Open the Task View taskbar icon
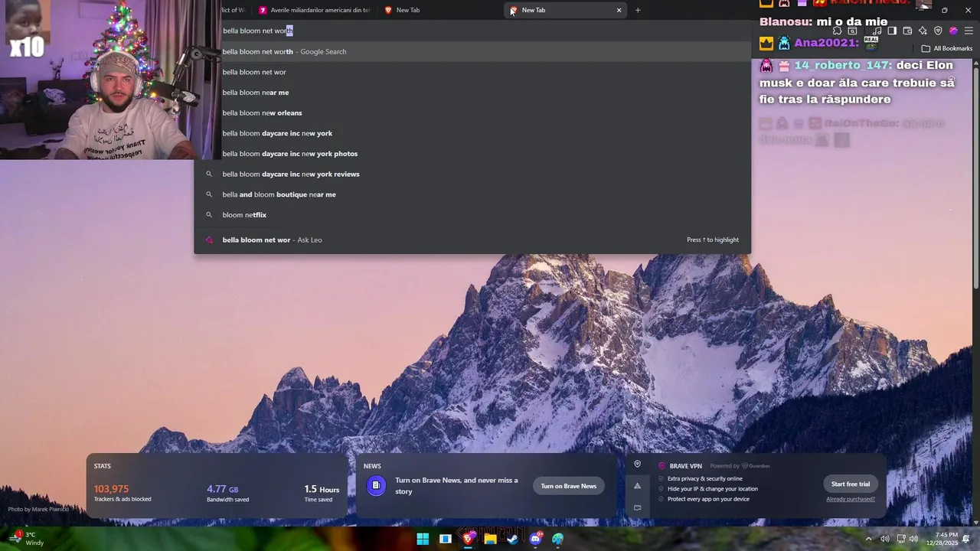This screenshot has height=551, width=980. pyautogui.click(x=446, y=539)
